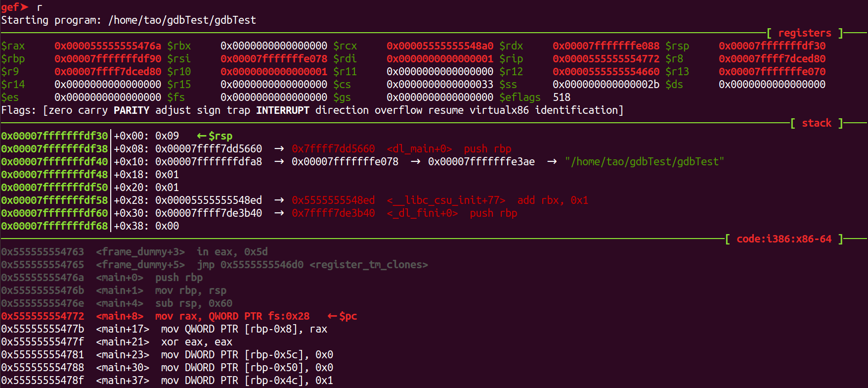Viewport: 868px width, 388px height.
Task: Select 'add rbx, 0x1' instruction in stack
Action: (553, 200)
